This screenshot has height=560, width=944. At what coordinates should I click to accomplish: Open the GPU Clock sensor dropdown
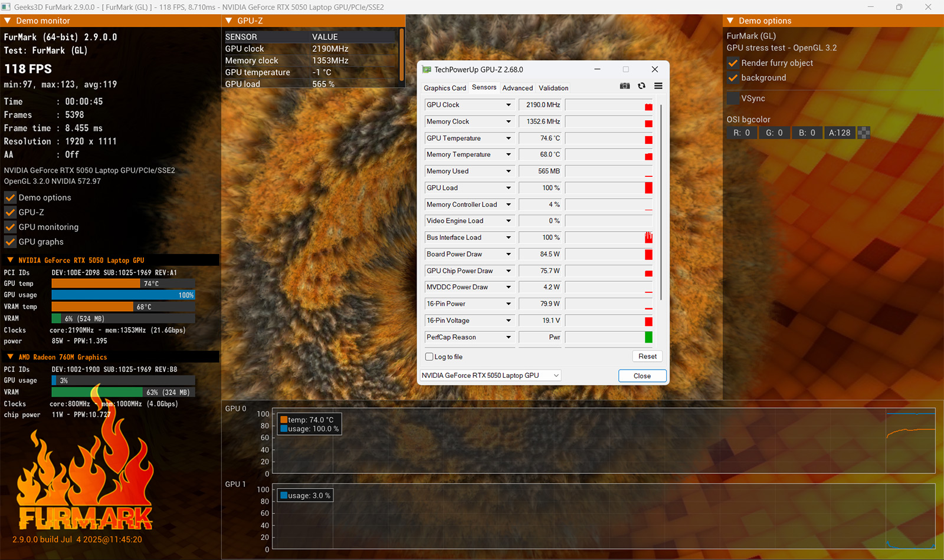pyautogui.click(x=508, y=105)
